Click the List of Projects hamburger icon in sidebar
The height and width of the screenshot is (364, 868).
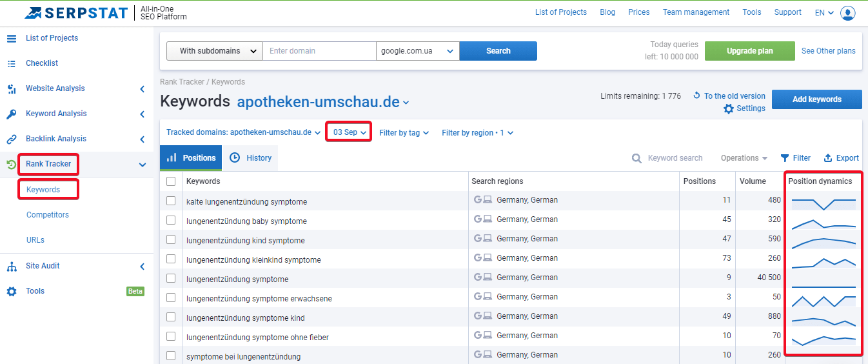(12, 38)
